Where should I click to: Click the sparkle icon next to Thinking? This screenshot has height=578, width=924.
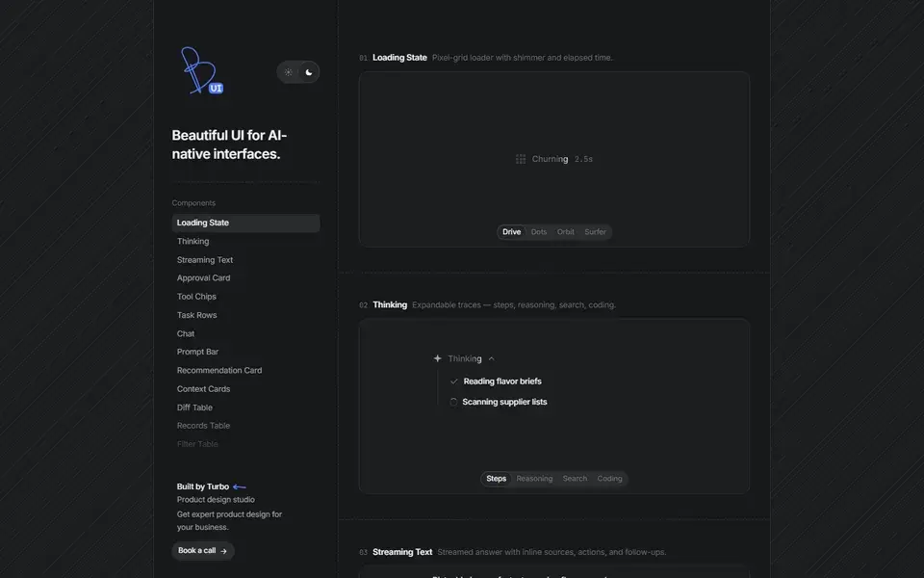[437, 358]
